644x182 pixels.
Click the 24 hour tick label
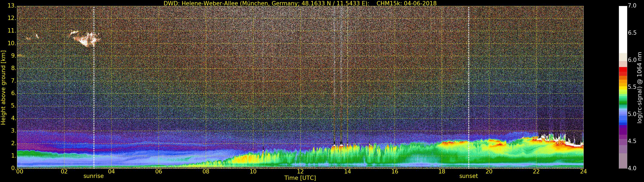click(583, 172)
